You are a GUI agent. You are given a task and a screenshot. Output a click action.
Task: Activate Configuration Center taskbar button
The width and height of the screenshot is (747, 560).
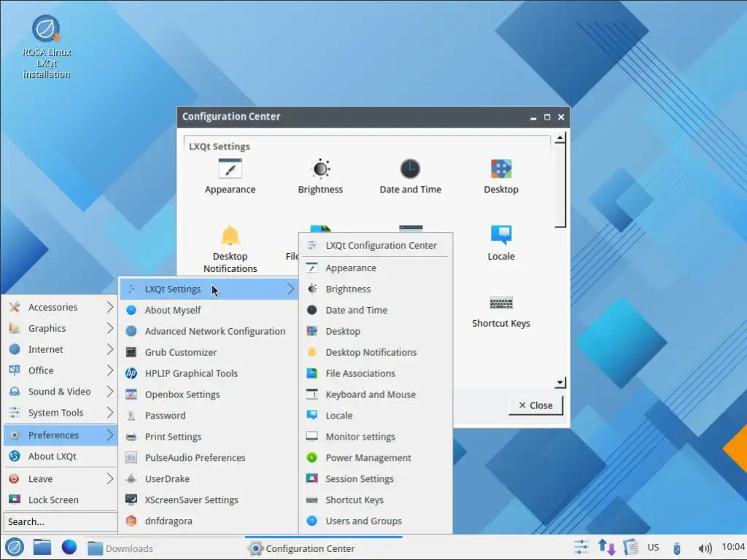click(x=323, y=548)
